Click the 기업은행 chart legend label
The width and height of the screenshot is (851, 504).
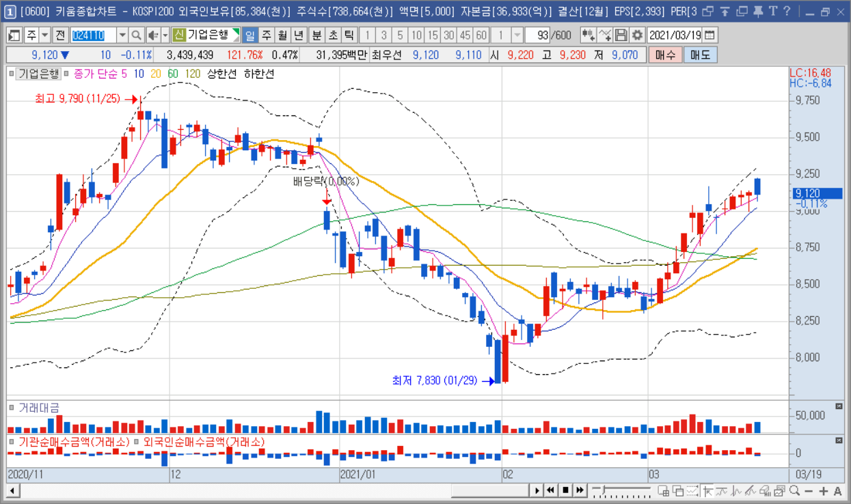[x=39, y=74]
